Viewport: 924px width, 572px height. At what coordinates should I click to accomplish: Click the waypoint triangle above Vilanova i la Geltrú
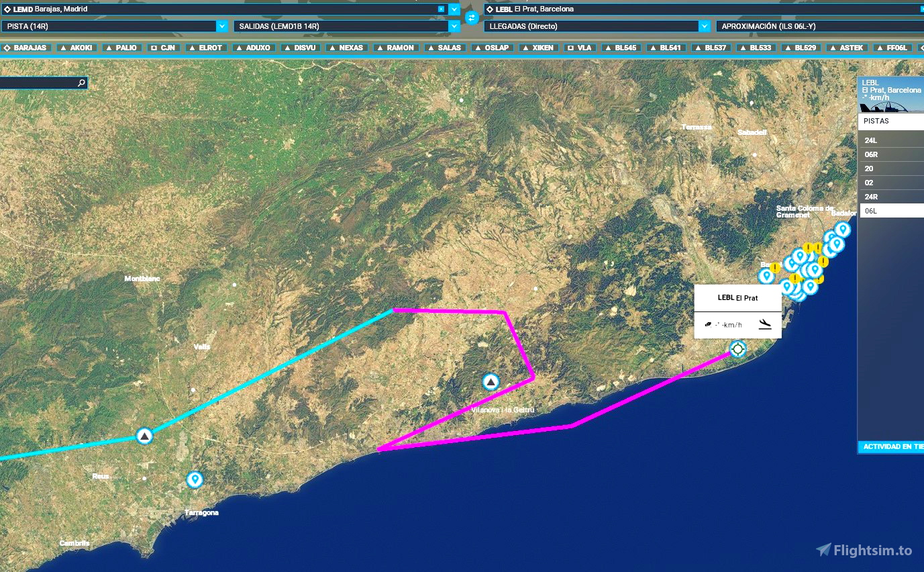tap(491, 382)
